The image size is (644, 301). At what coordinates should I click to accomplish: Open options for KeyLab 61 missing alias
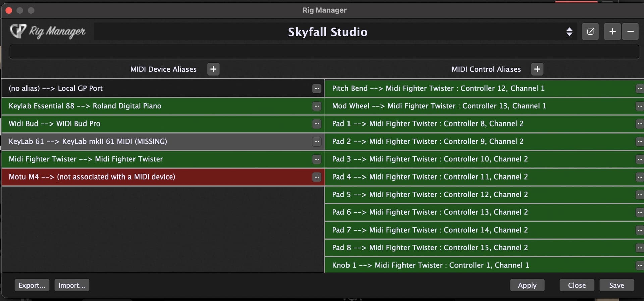pos(316,142)
